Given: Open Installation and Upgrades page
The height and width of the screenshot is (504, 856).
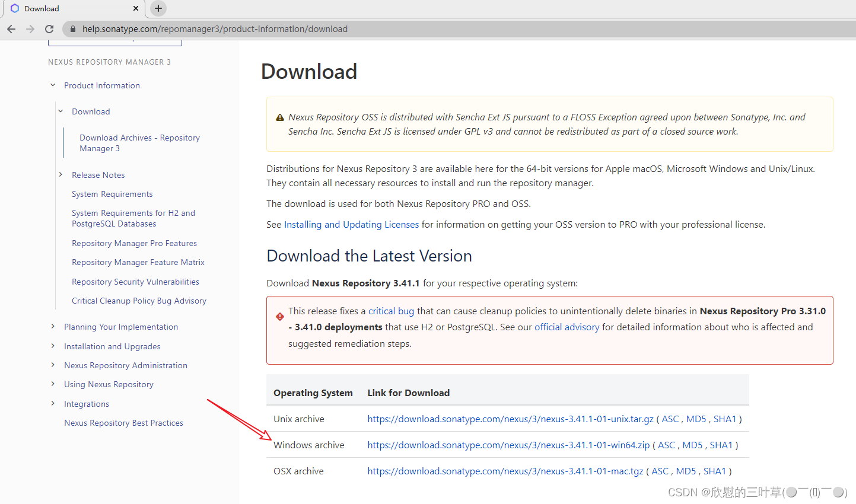Looking at the screenshot, I should (x=112, y=346).
